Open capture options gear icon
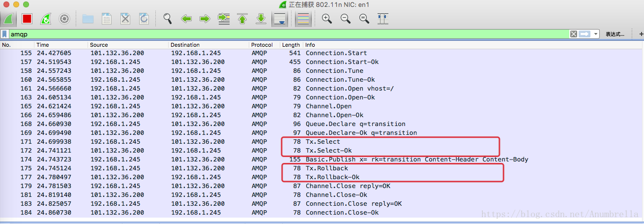The width and height of the screenshot is (644, 224). (x=64, y=19)
